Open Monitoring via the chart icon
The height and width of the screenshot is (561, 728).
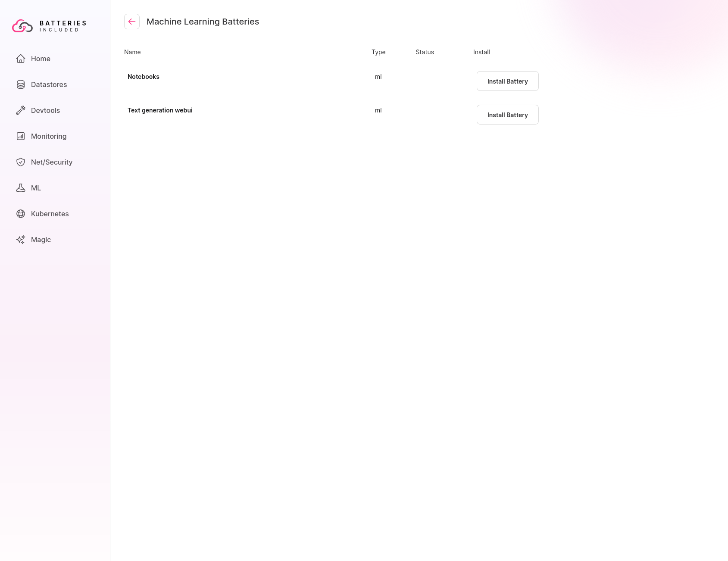[21, 136]
